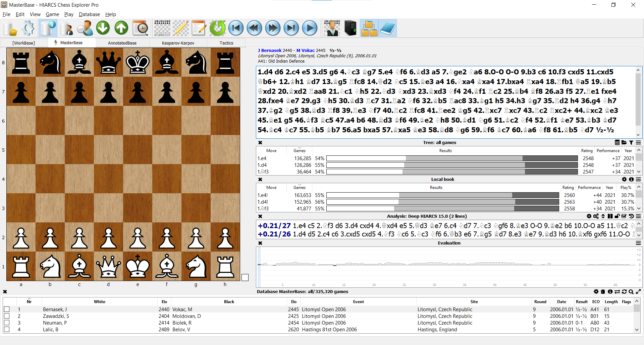Click the green flip board arrow icon
The width and height of the screenshot is (644, 345).
pyautogui.click(x=217, y=28)
